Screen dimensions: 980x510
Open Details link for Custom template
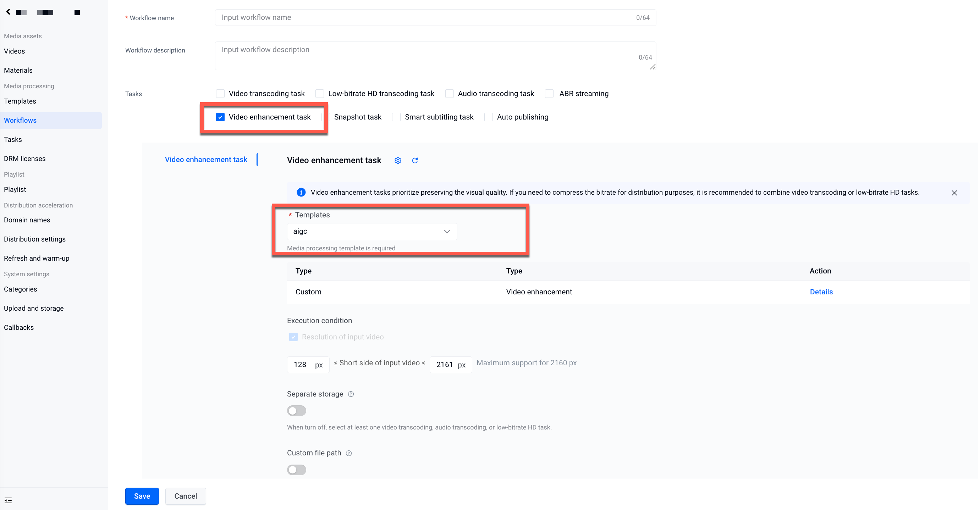821,292
